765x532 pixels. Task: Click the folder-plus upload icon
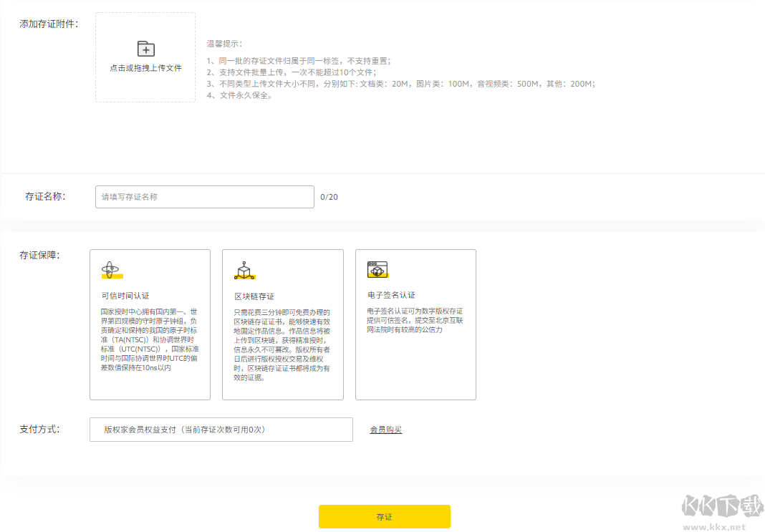[145, 49]
